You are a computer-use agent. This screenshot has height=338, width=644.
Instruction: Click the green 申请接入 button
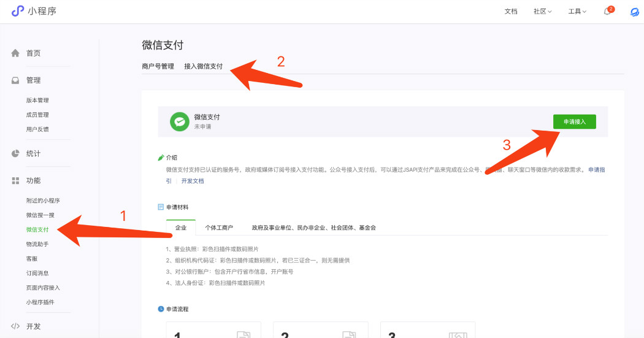click(x=574, y=121)
